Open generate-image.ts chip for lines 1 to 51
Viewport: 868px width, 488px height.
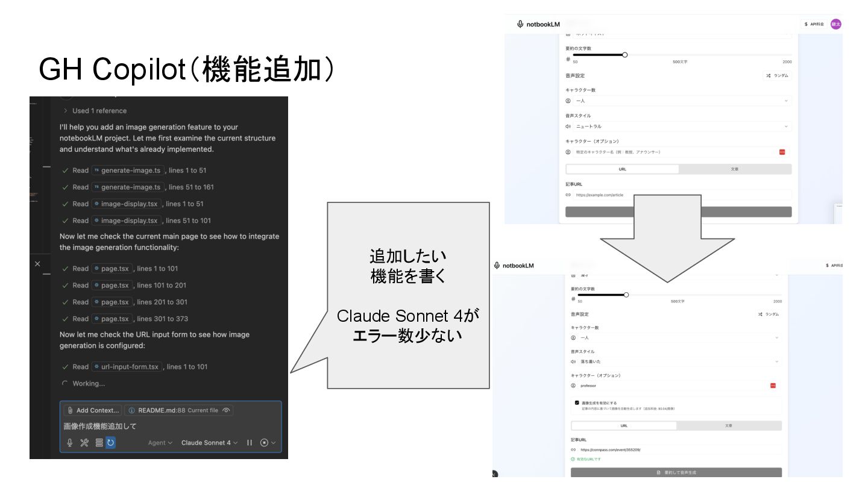click(x=127, y=170)
